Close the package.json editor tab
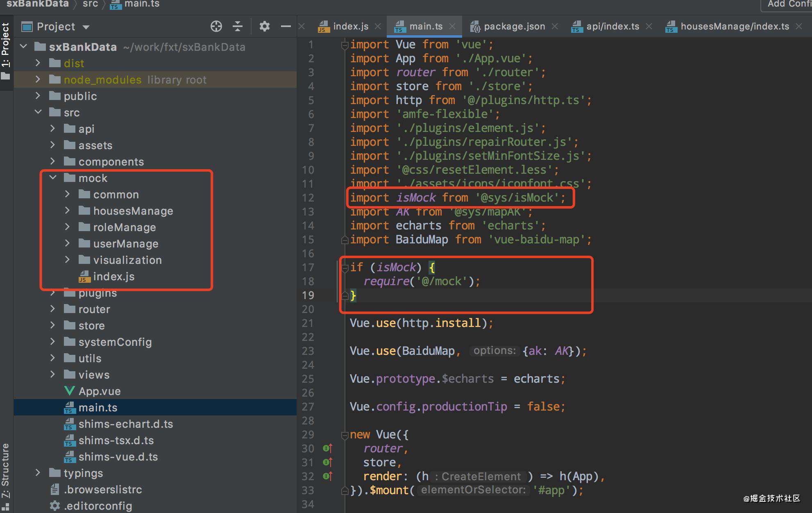This screenshot has height=513, width=812. (x=555, y=27)
